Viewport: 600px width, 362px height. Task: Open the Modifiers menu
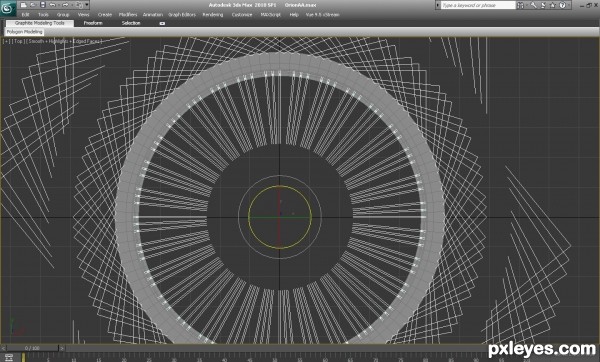pyautogui.click(x=128, y=15)
